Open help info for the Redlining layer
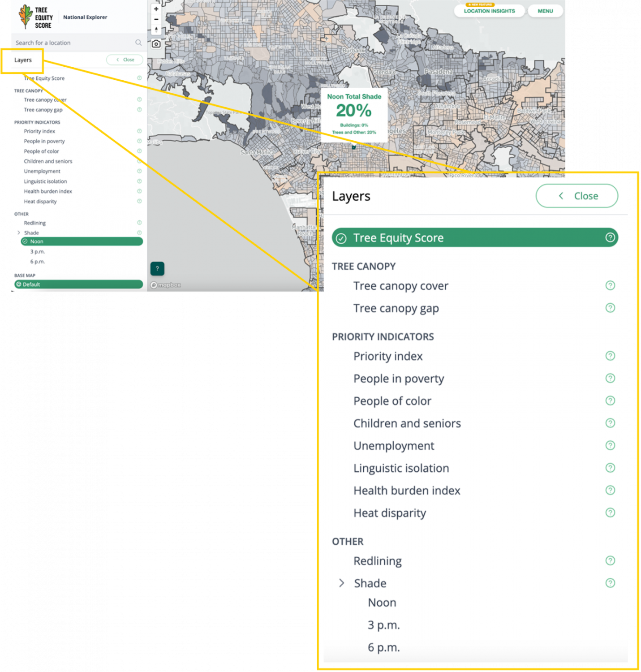 (610, 560)
